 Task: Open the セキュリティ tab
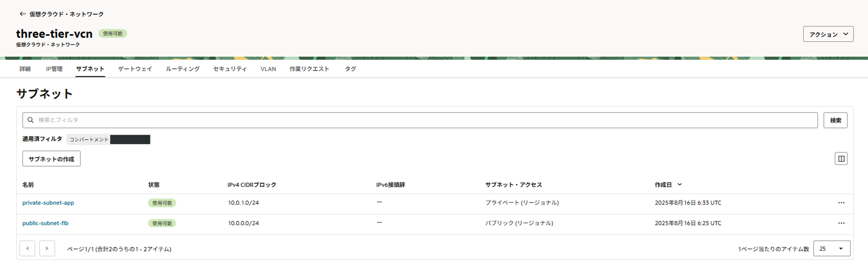tap(230, 69)
